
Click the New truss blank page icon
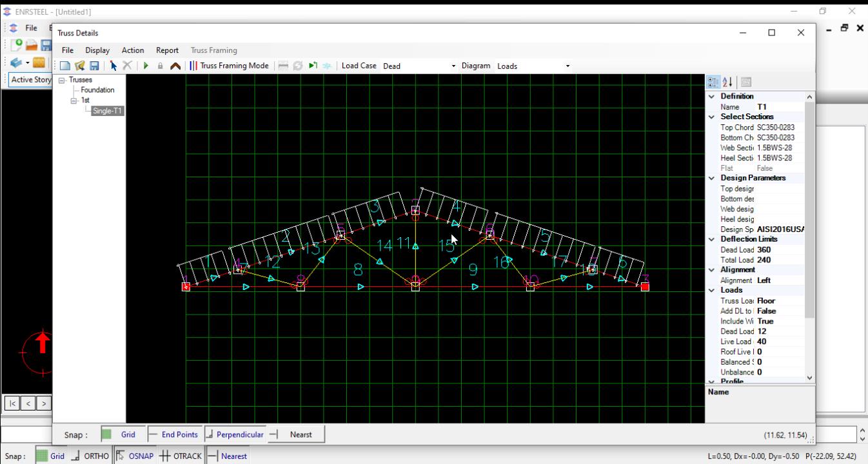(65, 66)
